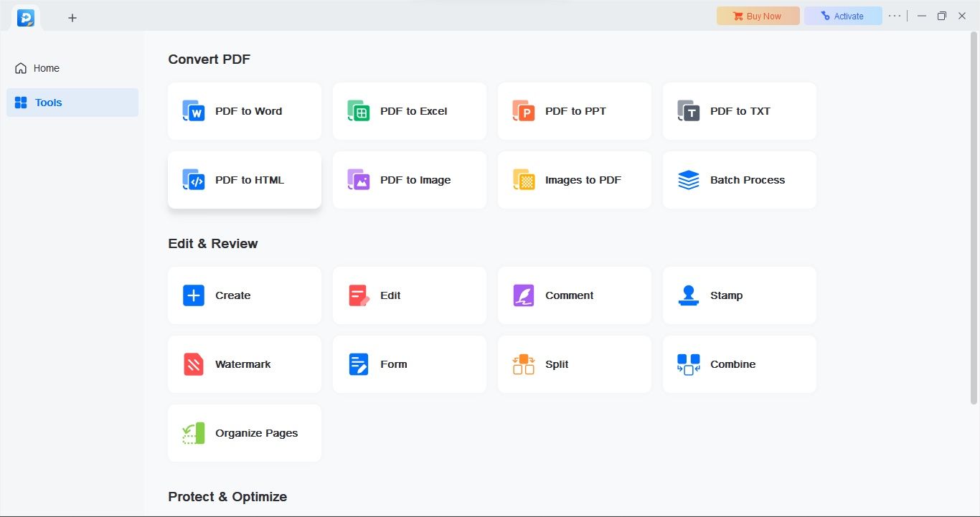Select the Create PDF tool
980x517 pixels.
(x=244, y=295)
